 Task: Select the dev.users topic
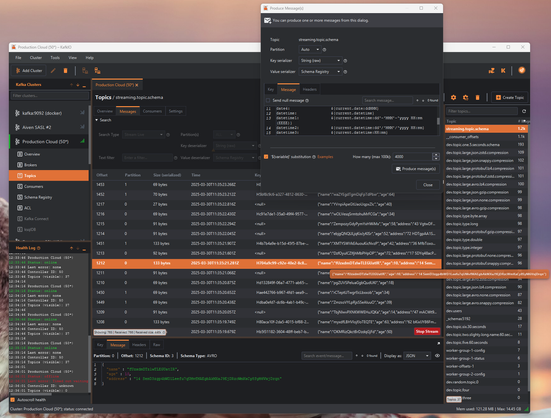[486, 311]
